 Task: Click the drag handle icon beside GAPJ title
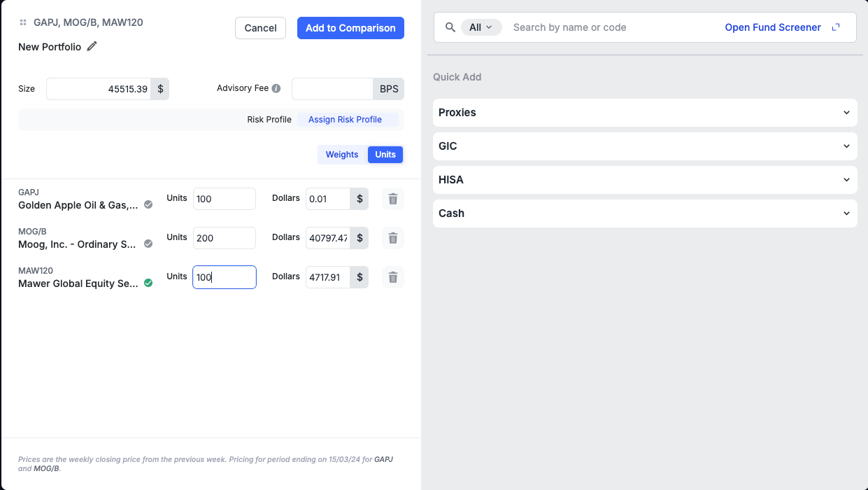point(23,23)
